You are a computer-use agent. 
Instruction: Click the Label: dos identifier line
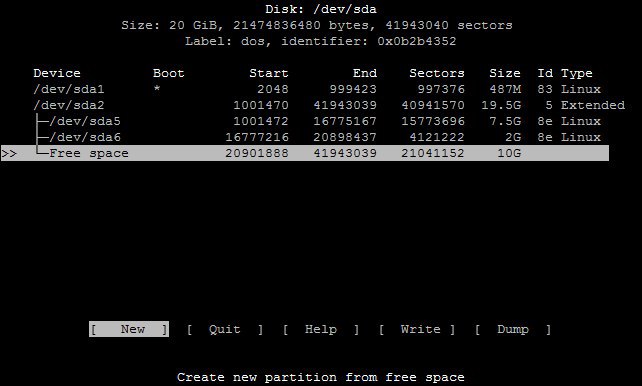click(x=321, y=41)
